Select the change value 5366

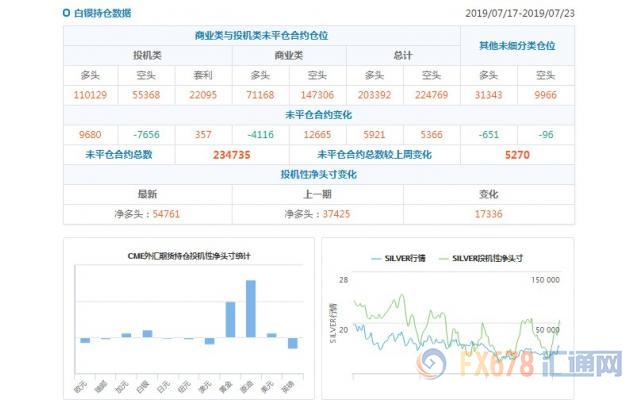click(432, 135)
